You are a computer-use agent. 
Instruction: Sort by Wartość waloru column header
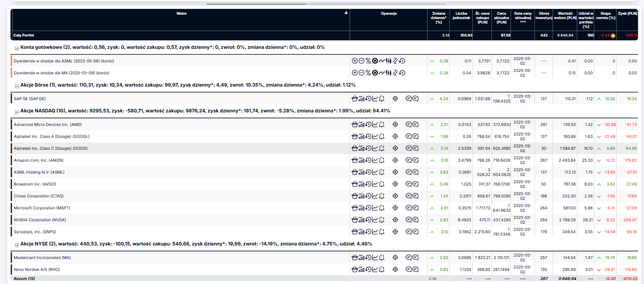click(x=565, y=15)
